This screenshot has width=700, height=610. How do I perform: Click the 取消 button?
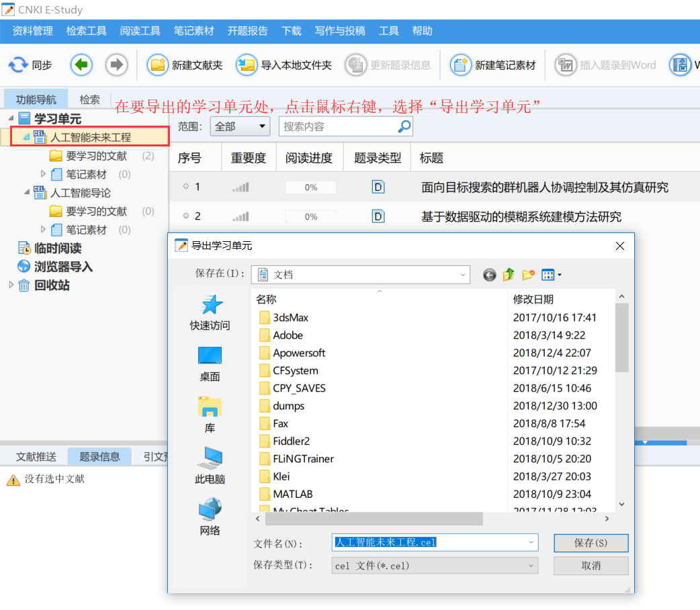point(590,565)
